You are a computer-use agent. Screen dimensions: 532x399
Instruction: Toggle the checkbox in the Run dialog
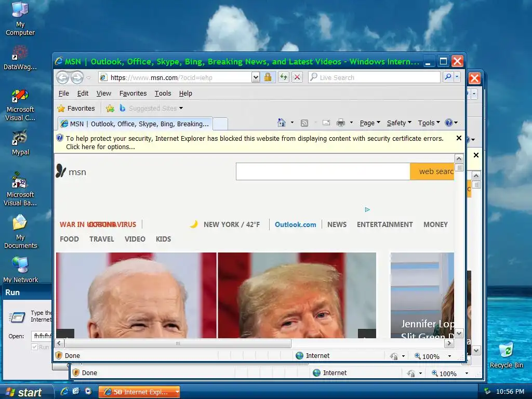(34, 347)
